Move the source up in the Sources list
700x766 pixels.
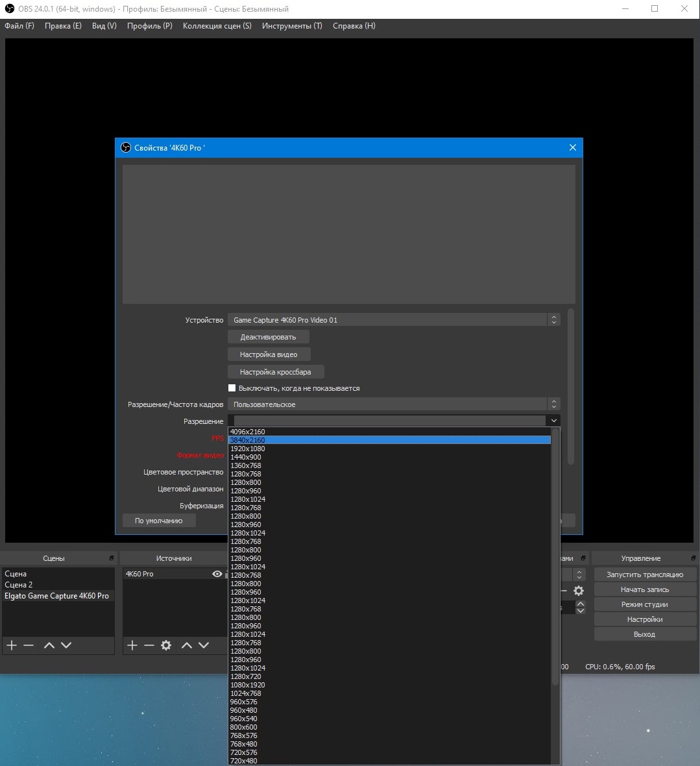(x=186, y=645)
